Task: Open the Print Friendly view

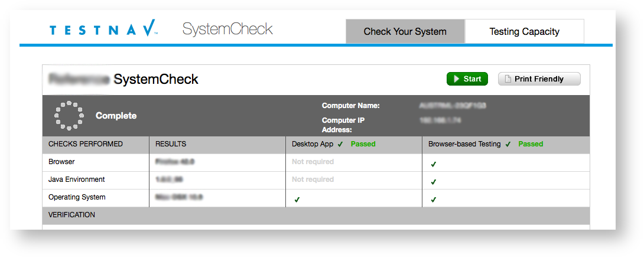Action: [539, 79]
